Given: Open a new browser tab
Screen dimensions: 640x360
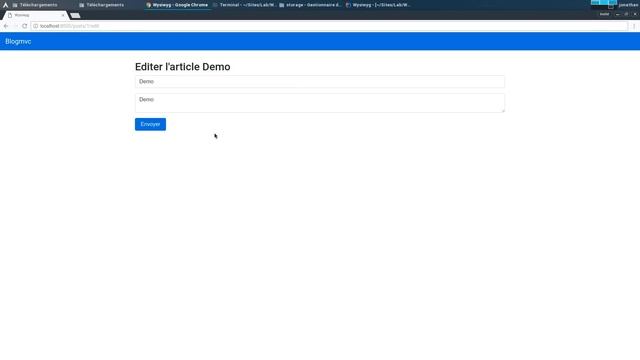Looking at the screenshot, I should coord(75,16).
